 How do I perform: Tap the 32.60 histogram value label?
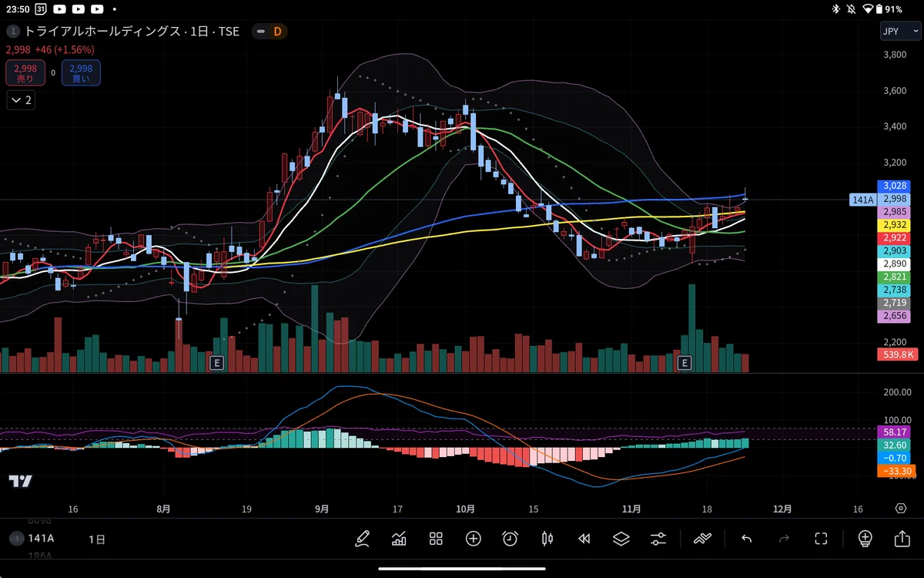tap(896, 445)
